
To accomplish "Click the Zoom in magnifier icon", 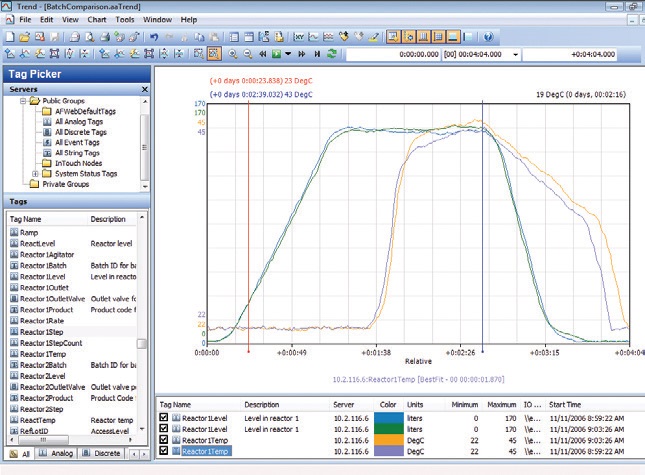I will tap(232, 53).
